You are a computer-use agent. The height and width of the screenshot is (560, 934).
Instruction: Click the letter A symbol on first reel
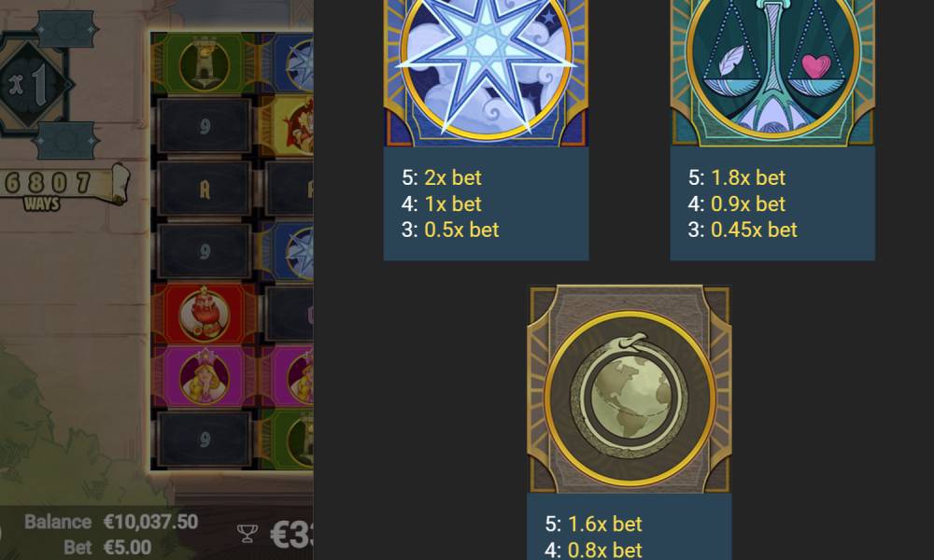pos(205,189)
